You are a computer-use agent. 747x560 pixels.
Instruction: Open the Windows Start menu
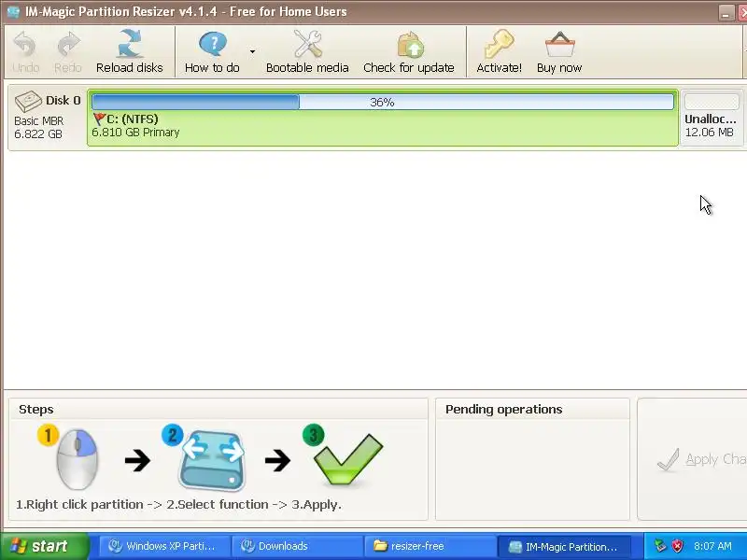coord(44,546)
